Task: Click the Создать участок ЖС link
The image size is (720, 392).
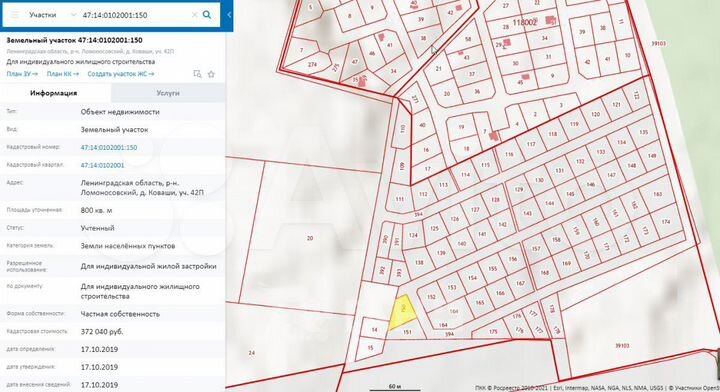Action: [121, 74]
